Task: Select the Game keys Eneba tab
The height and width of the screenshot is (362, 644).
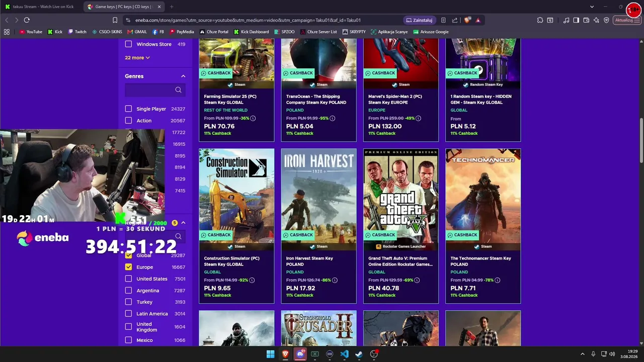Action: (x=123, y=7)
